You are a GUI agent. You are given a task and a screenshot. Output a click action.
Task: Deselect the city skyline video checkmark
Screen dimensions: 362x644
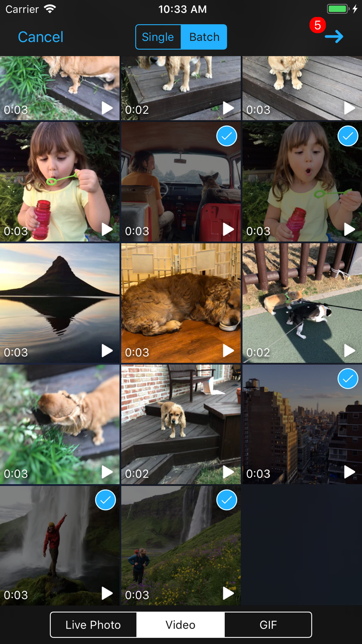point(348,379)
